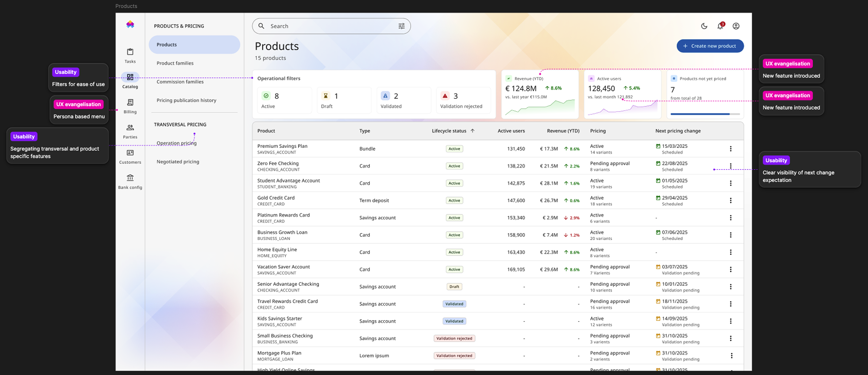The width and height of the screenshot is (868, 375).
Task: Open the Customers section in sidebar
Action: pos(130,157)
